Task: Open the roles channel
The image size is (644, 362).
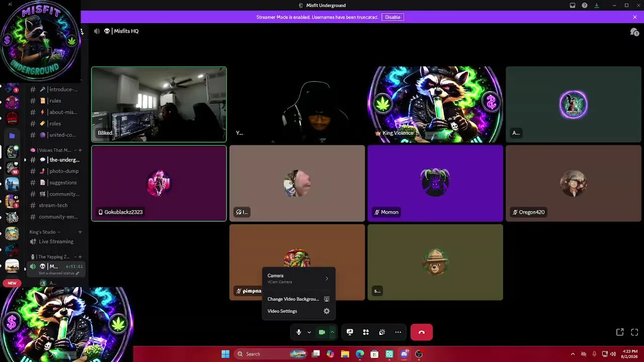Action: pyautogui.click(x=55, y=124)
